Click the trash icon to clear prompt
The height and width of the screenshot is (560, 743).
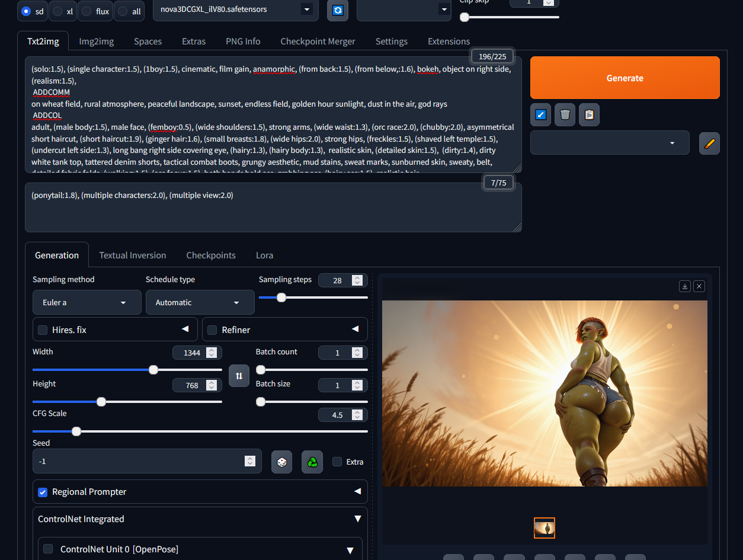565,114
